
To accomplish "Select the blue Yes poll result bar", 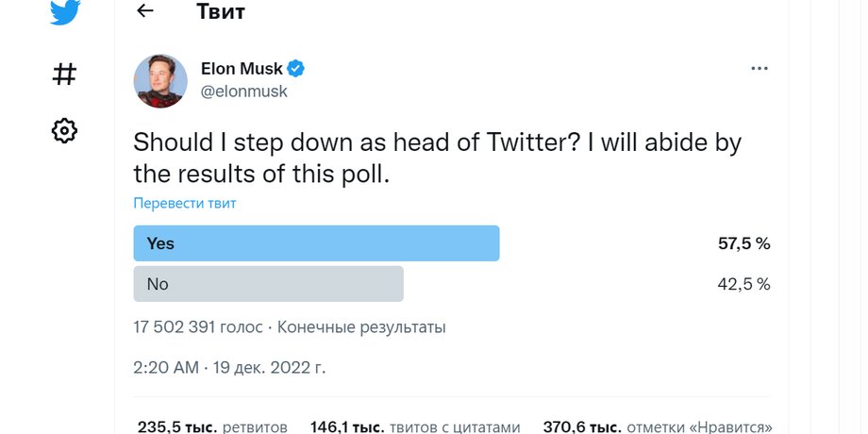I will (316, 243).
